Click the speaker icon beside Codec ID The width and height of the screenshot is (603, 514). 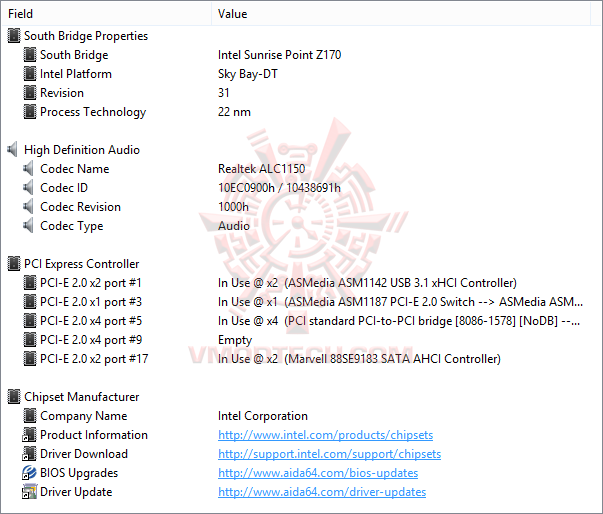pos(28,188)
